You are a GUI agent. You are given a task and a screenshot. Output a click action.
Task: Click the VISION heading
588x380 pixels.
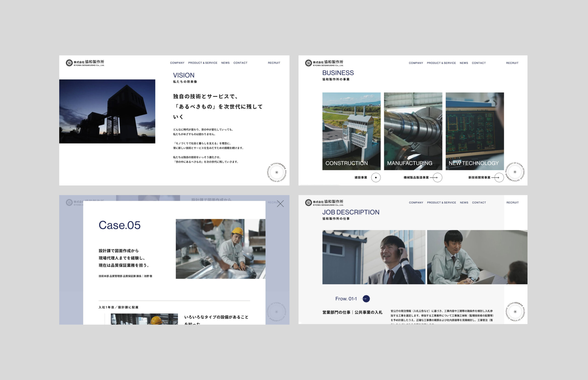click(x=184, y=75)
